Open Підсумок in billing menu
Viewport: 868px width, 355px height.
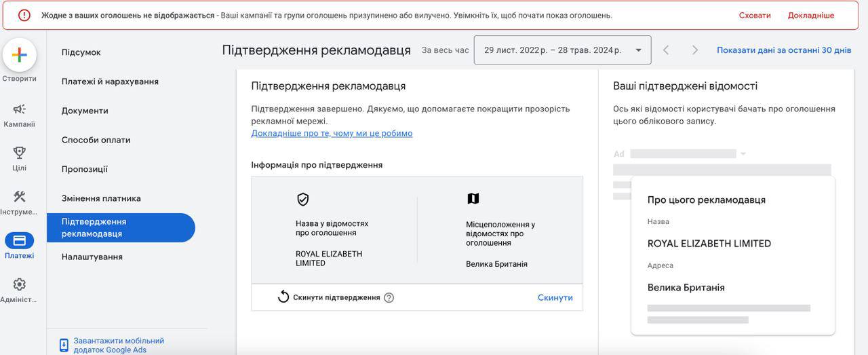[x=81, y=52]
